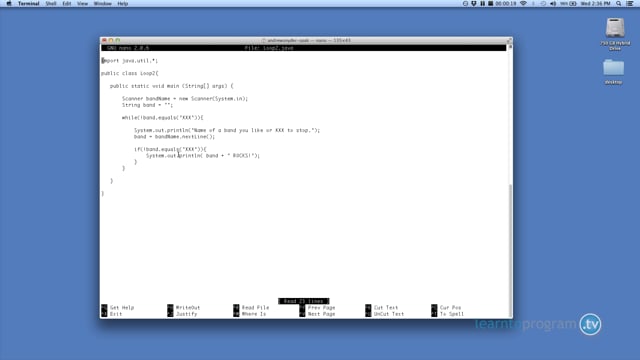Open the Help menu

(123, 4)
